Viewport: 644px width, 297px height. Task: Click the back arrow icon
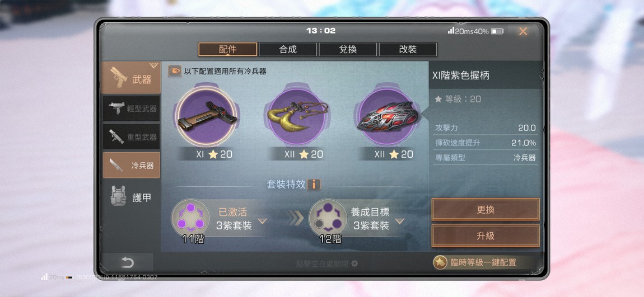[128, 262]
